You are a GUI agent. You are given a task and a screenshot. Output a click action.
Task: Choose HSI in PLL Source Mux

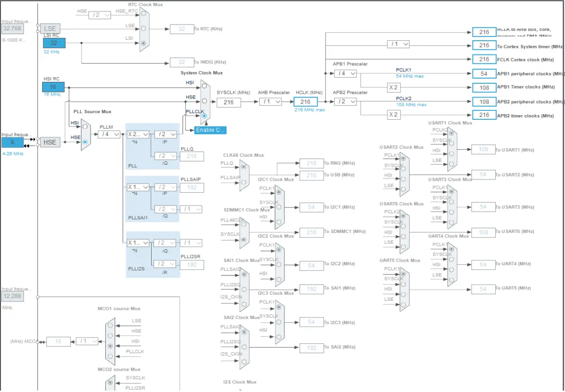[85, 127]
